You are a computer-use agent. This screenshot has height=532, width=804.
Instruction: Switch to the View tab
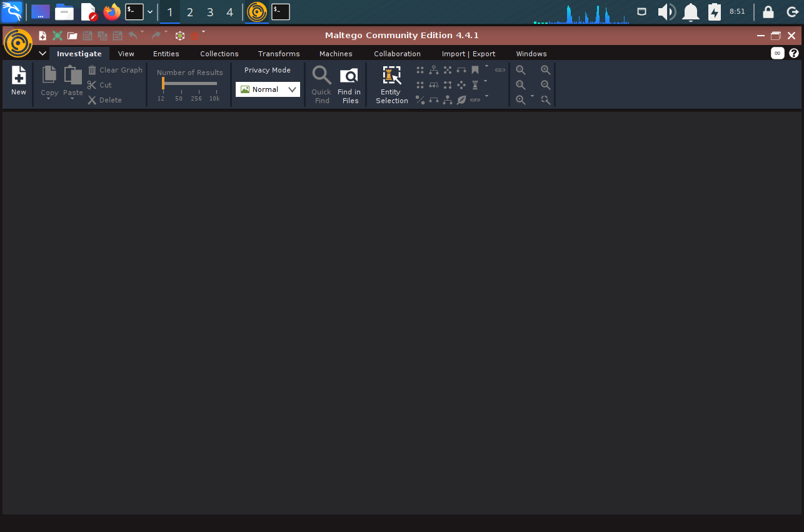pyautogui.click(x=126, y=54)
